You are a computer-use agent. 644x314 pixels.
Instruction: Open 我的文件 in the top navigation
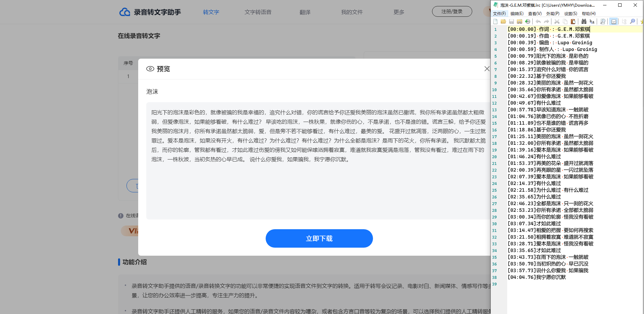352,12
